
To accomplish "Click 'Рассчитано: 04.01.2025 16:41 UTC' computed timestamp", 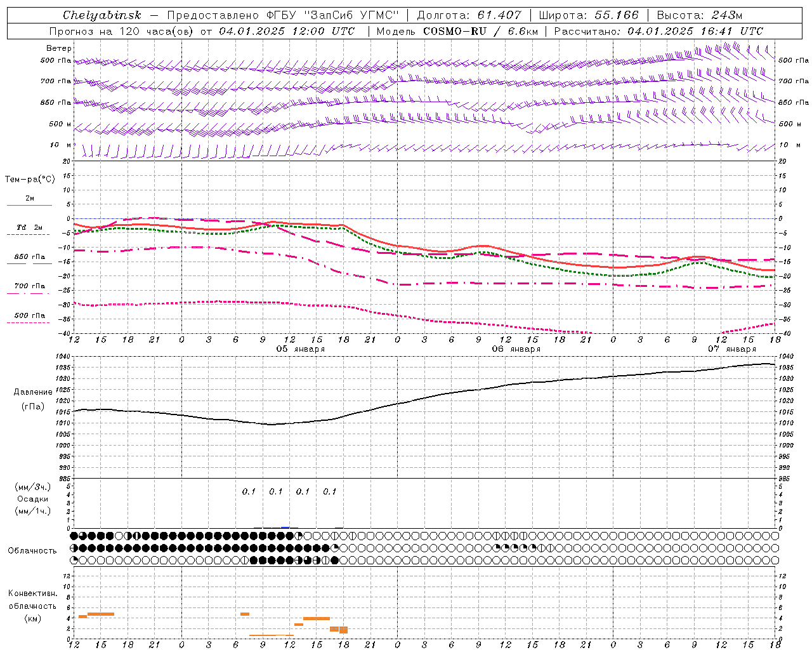I will click(658, 31).
